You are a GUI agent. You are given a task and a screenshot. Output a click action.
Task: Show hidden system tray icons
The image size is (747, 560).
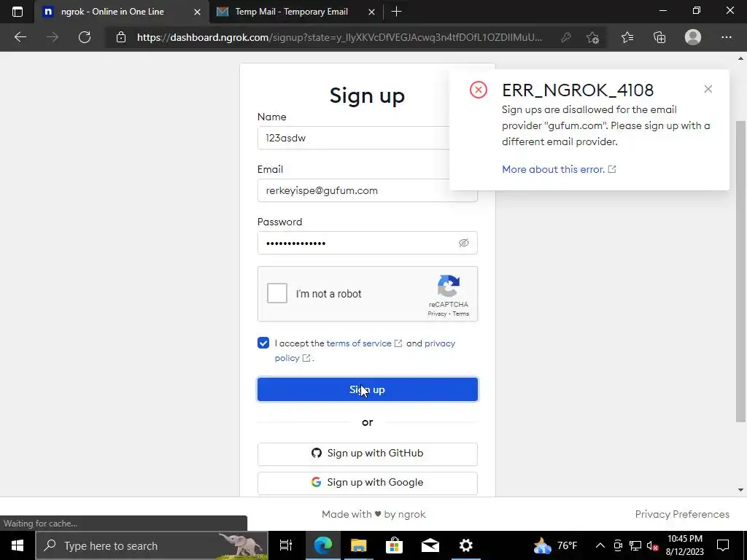(600, 545)
